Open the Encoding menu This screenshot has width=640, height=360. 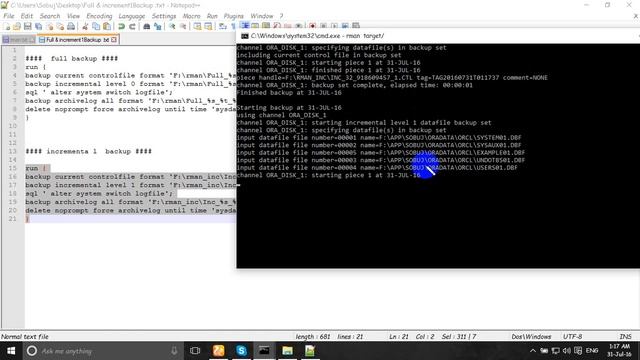[99, 16]
